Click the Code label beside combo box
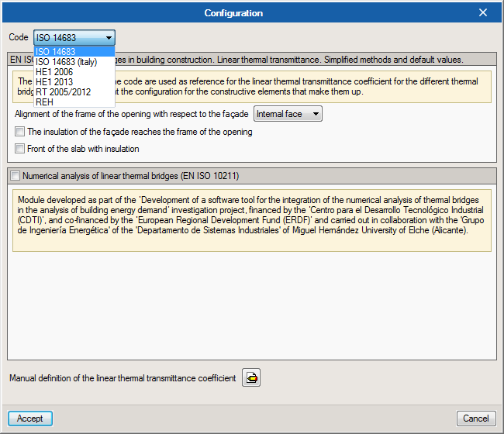Image resolution: width=504 pixels, height=434 pixels. [x=19, y=37]
